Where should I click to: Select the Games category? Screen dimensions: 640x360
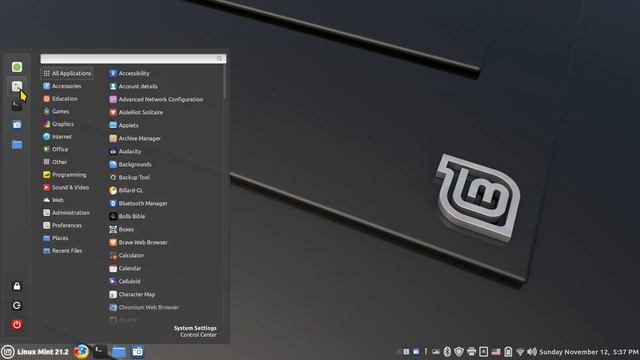(x=56, y=111)
